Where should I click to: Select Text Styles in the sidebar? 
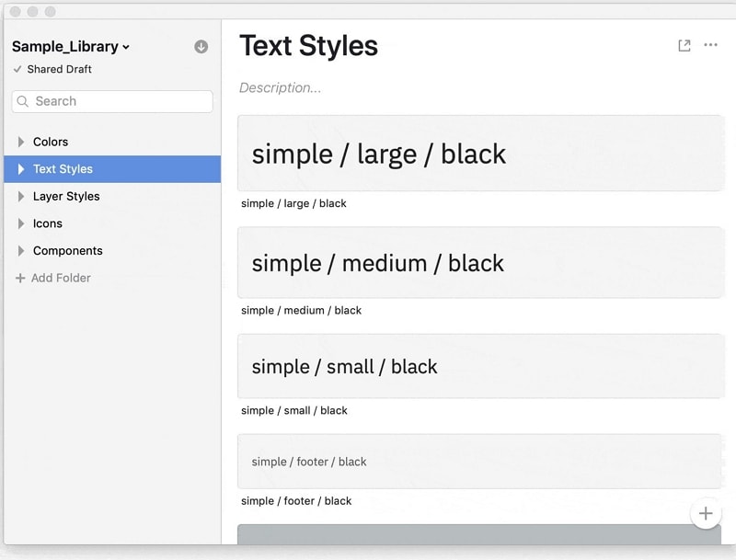click(x=63, y=169)
